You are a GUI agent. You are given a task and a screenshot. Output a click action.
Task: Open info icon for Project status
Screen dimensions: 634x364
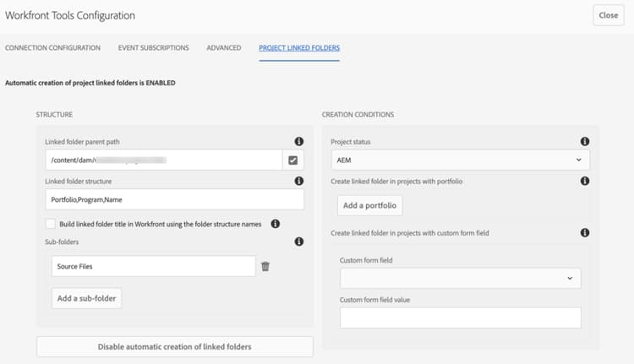pyautogui.click(x=585, y=141)
